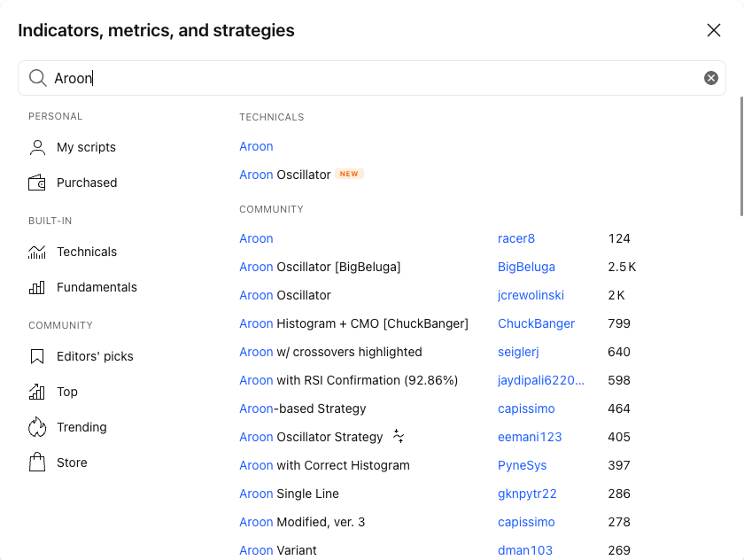Add built-in Aroon indicator under Technicals
The width and height of the screenshot is (744, 560).
click(256, 146)
